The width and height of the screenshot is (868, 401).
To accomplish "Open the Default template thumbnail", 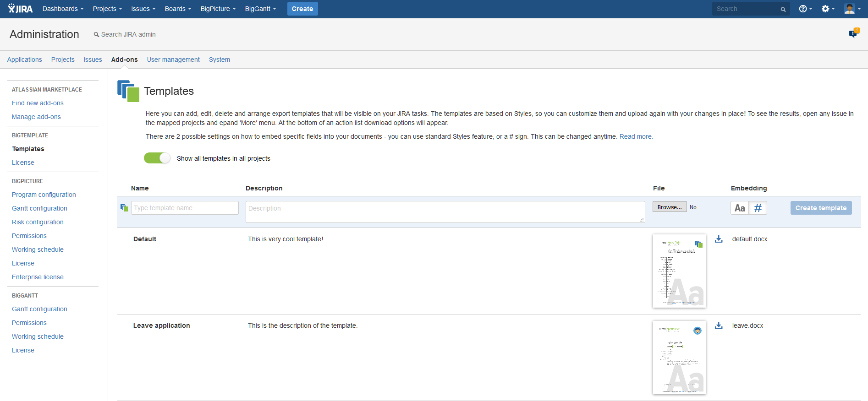I will click(679, 271).
